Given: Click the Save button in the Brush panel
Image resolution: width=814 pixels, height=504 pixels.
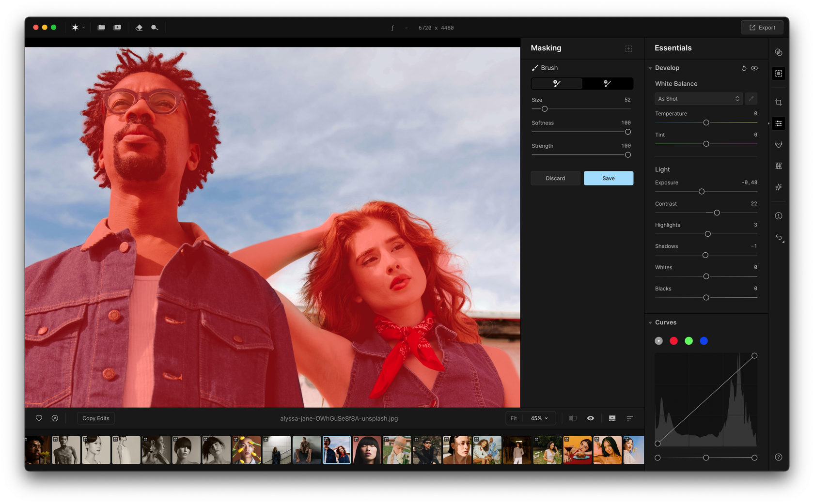Looking at the screenshot, I should coord(608,178).
